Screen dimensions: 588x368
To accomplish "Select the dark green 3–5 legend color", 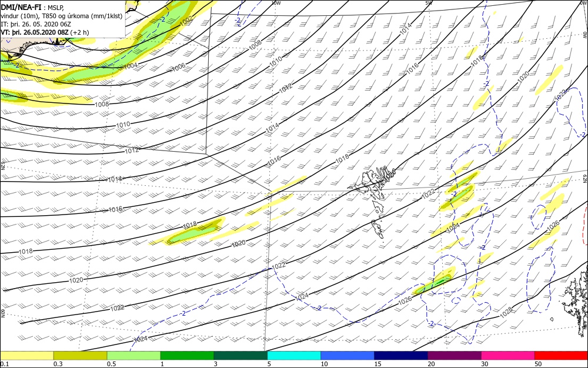I will click(x=240, y=356).
